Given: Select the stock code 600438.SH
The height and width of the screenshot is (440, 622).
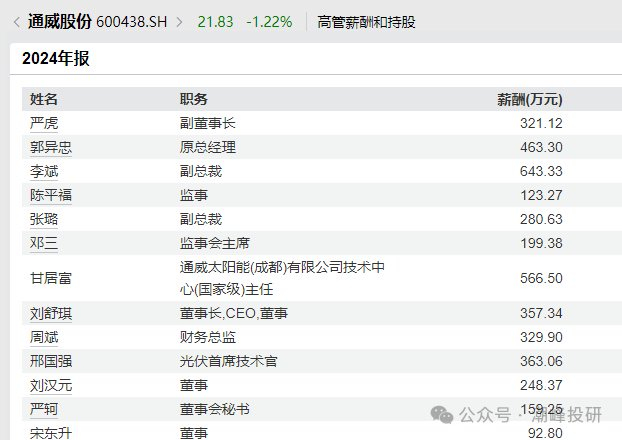Looking at the screenshot, I should coord(132,22).
